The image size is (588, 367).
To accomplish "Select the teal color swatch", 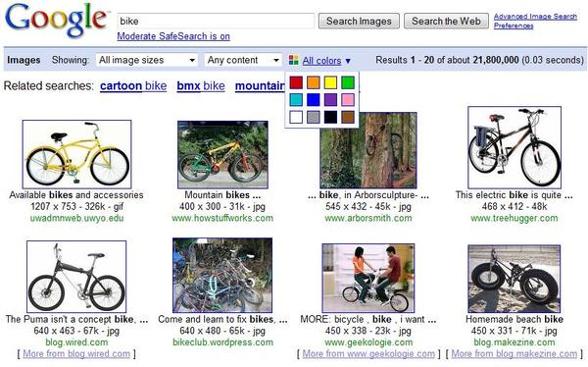I will pyautogui.click(x=296, y=99).
